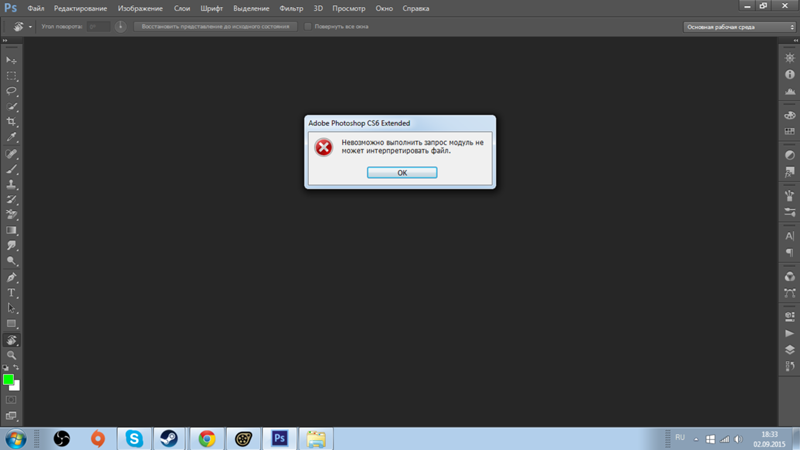Open the Файл menu

point(36,8)
